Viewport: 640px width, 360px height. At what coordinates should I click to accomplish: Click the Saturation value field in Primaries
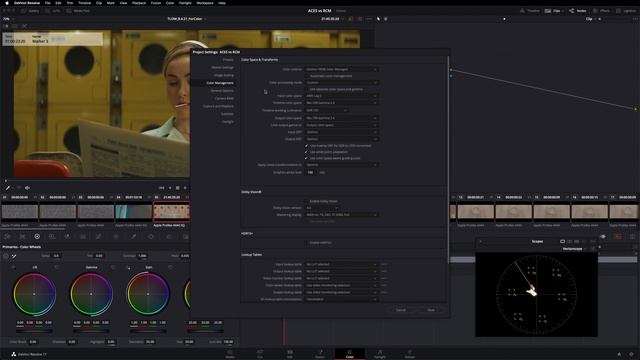point(150,342)
